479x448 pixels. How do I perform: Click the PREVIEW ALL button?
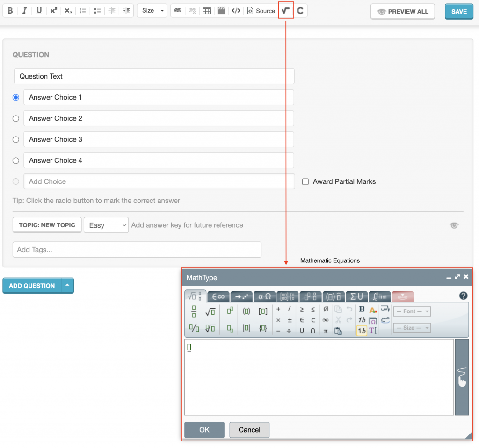pos(403,12)
